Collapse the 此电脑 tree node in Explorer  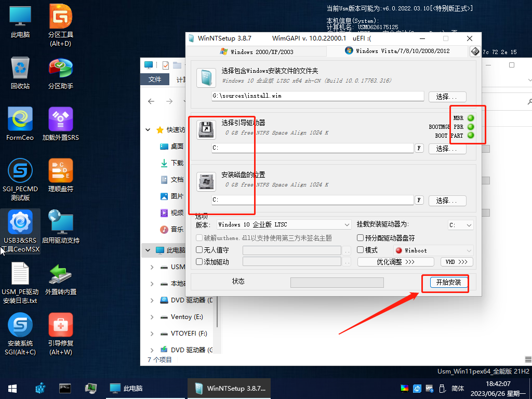pyautogui.click(x=148, y=250)
